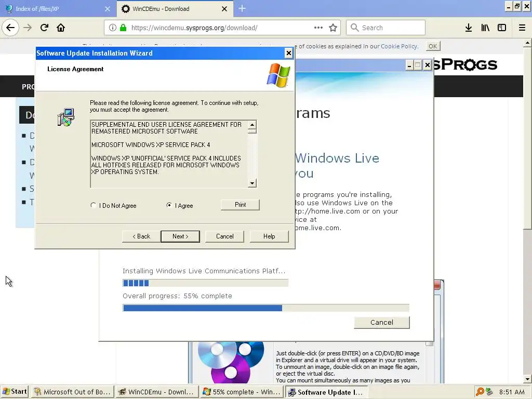
Task: Select Software Update taskbar button
Action: pos(326,392)
